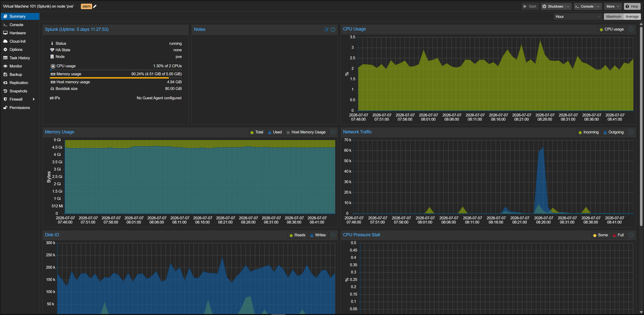The width and height of the screenshot is (644, 315).
Task: Toggle Total memory legend series
Action: [257, 132]
